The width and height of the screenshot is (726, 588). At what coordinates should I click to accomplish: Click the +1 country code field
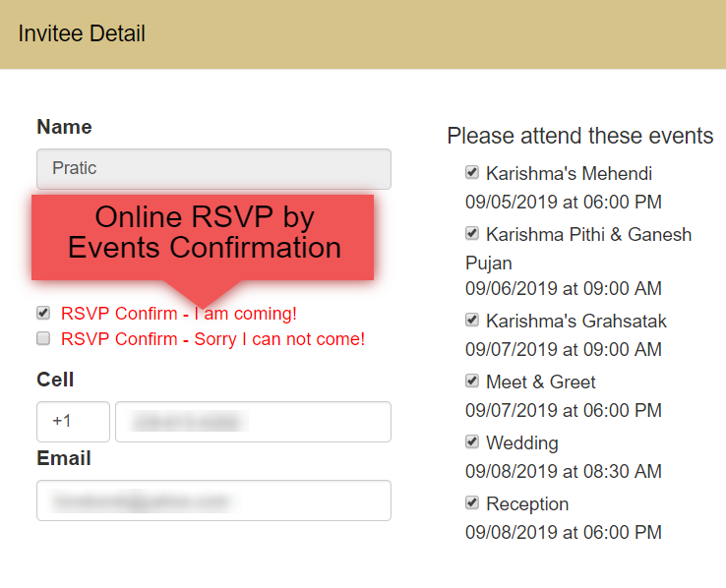[73, 422]
